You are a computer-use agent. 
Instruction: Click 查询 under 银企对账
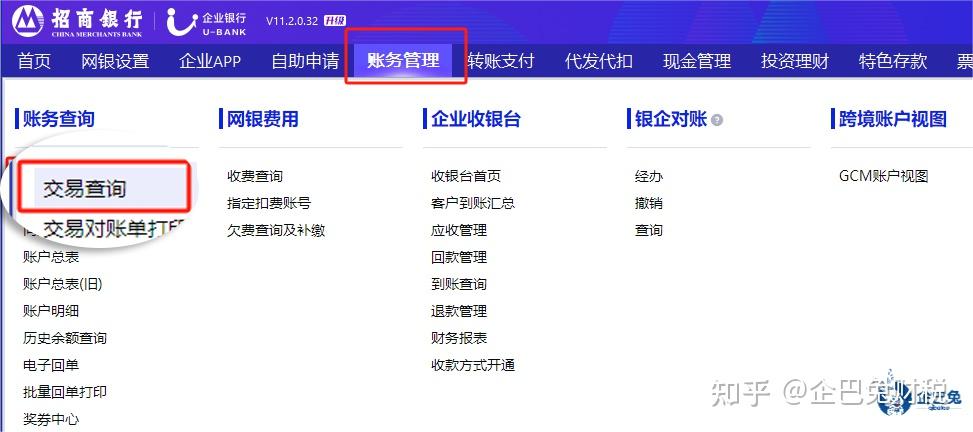[649, 230]
